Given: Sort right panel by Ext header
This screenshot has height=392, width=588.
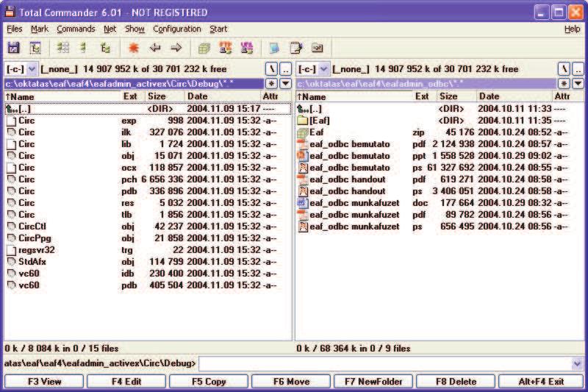Looking at the screenshot, I should coord(424,96).
